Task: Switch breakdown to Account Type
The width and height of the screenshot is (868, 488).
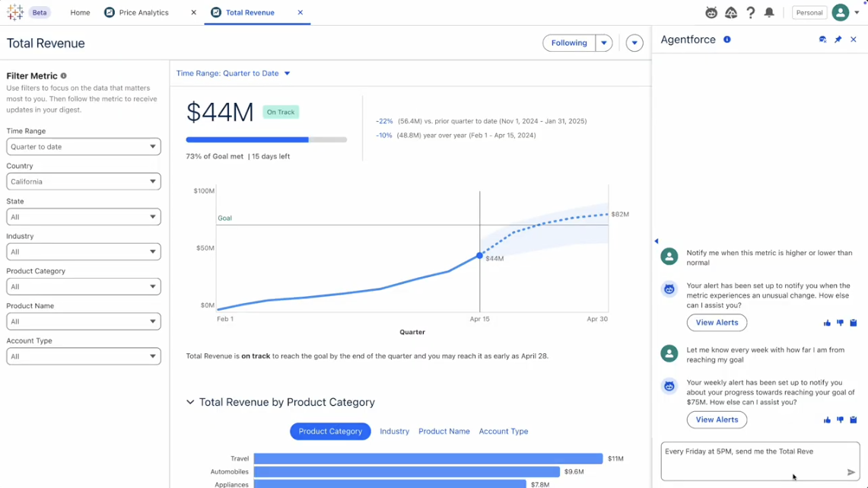Action: [503, 432]
